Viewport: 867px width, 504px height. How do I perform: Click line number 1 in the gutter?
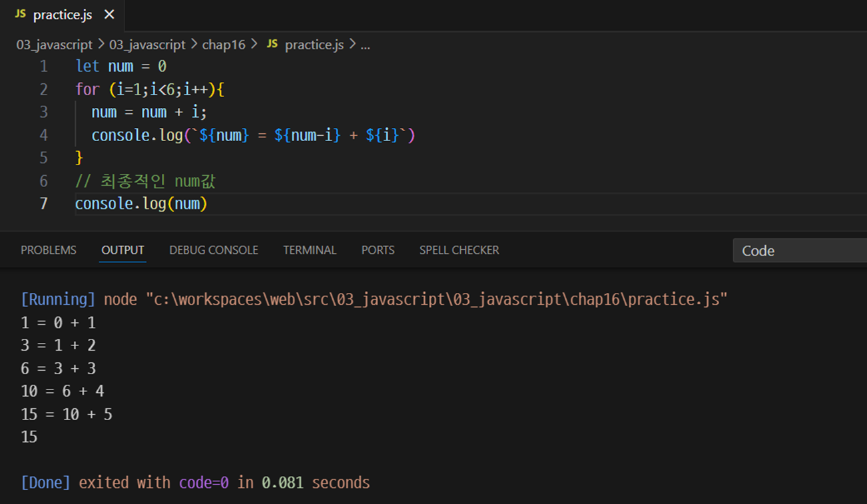[44, 67]
